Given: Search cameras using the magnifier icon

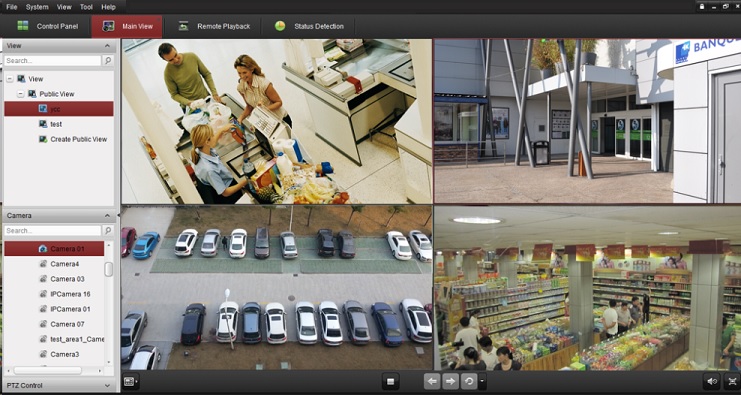Looking at the screenshot, I should (108, 231).
